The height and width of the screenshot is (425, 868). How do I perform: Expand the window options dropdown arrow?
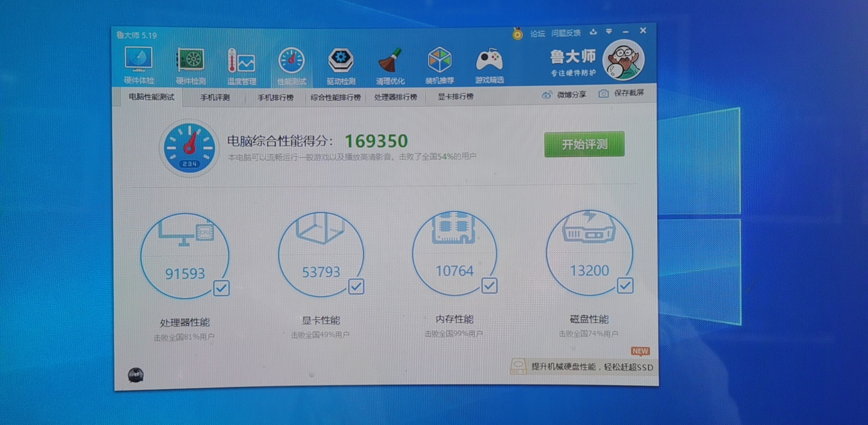[x=609, y=32]
